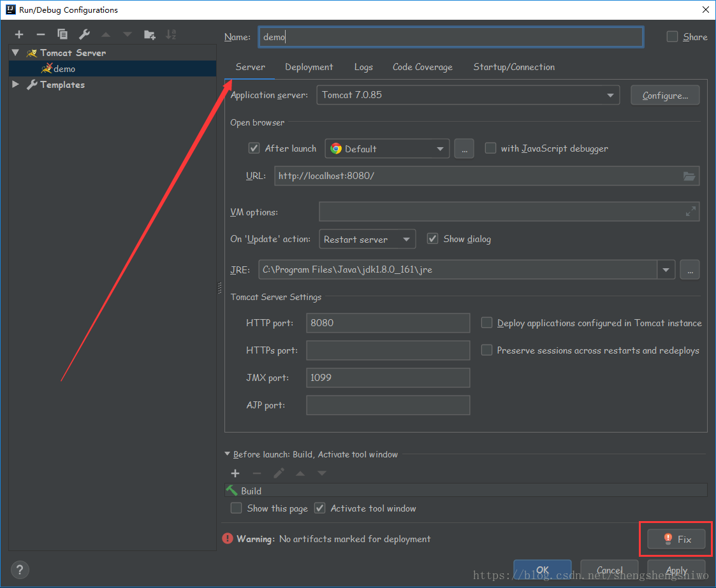Viewport: 716px width, 588px height.
Task: Open the Startup/Connection tab
Action: tap(514, 67)
